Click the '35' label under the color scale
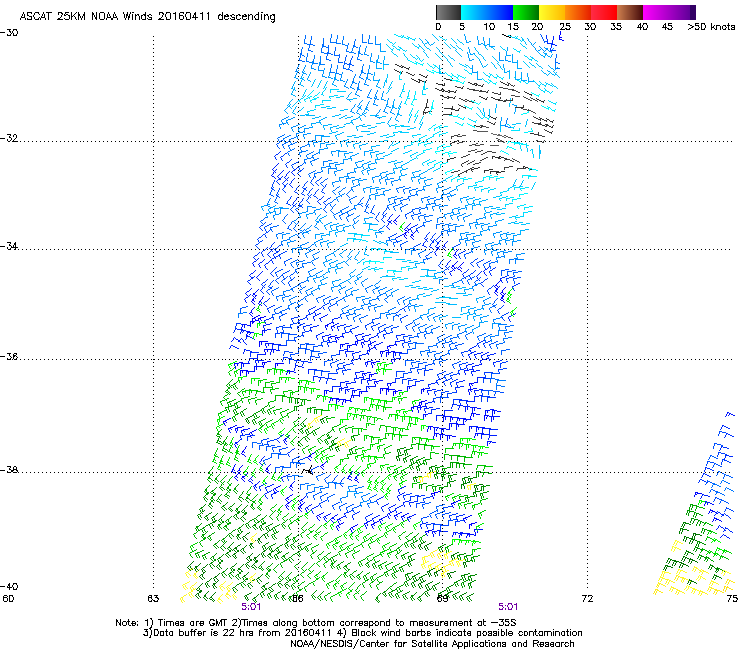This screenshot has width=740, height=650. click(x=616, y=27)
